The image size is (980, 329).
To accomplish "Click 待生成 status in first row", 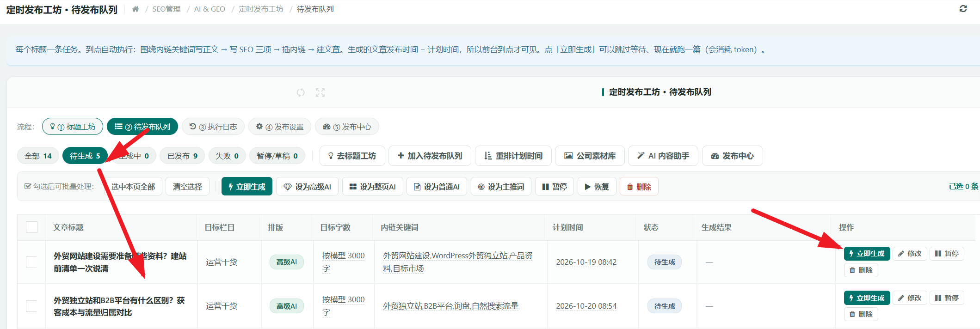I will (x=665, y=262).
